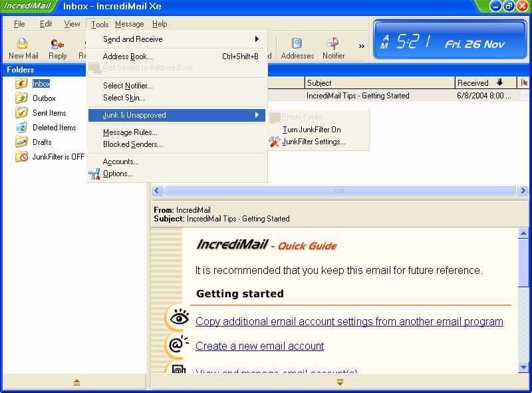This screenshot has height=393, width=532.
Task: Turn JunkFilter On from the submenu
Action: point(311,130)
